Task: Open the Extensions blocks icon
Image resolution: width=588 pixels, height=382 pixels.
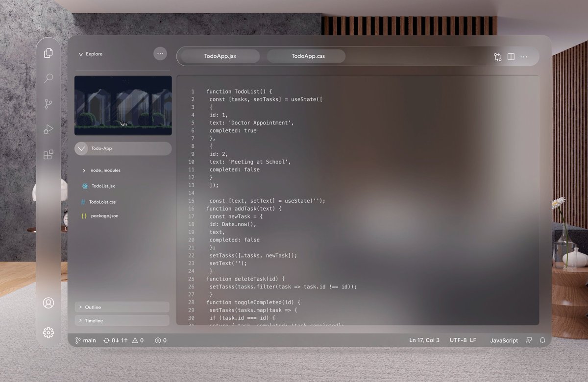Action: [48, 155]
